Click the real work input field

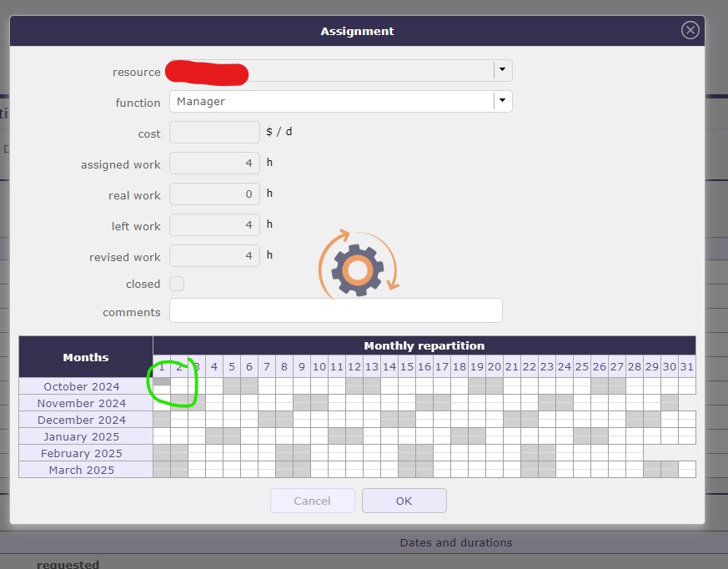(x=214, y=194)
